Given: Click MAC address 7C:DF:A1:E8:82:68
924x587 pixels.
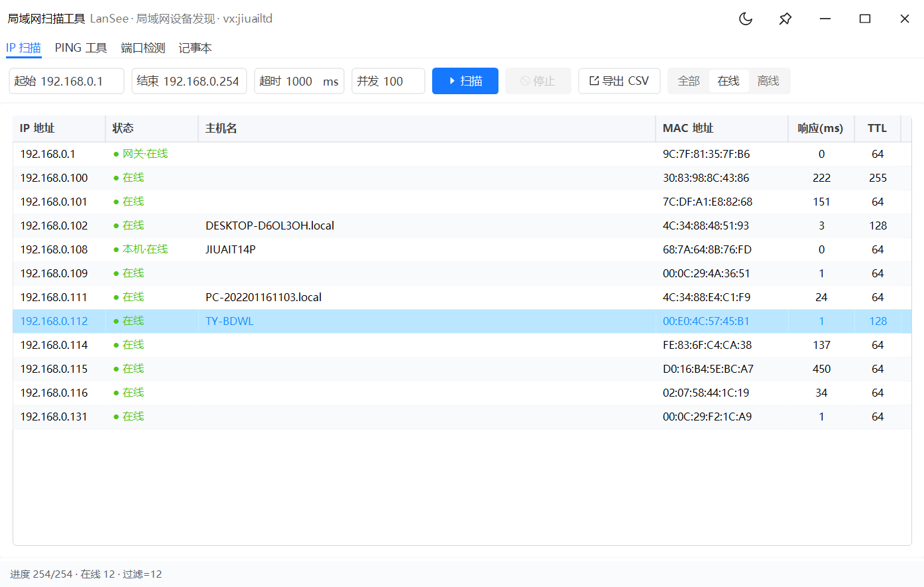Looking at the screenshot, I should click(707, 202).
